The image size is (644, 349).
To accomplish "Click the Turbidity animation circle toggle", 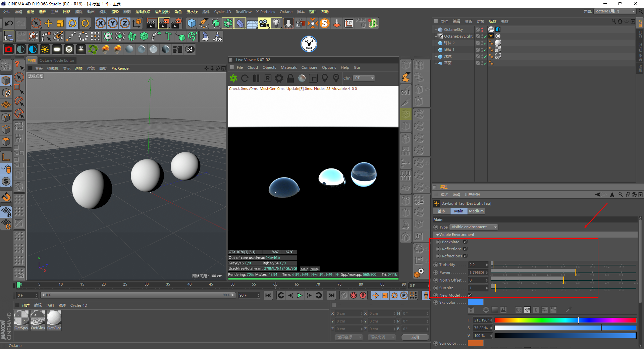I will click(436, 265).
